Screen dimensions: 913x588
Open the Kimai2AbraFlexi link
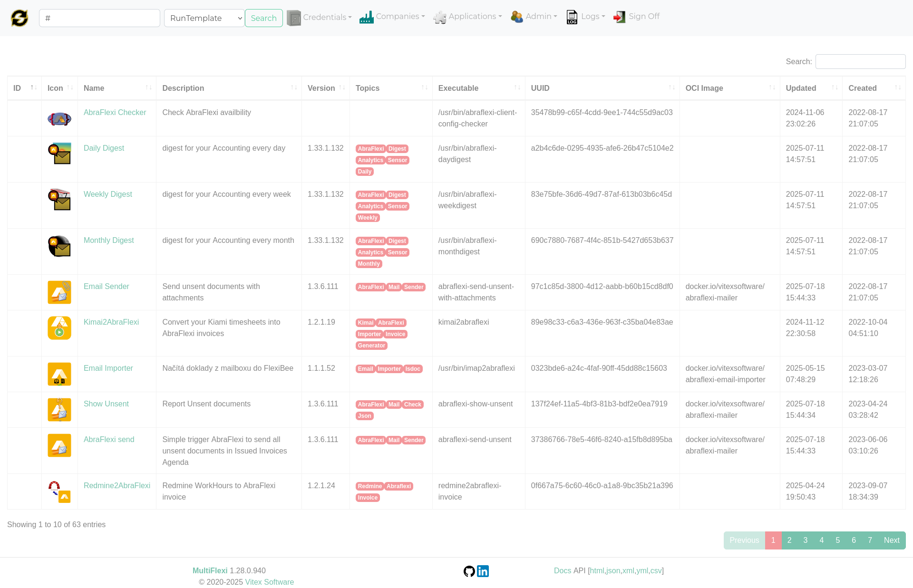tap(111, 322)
